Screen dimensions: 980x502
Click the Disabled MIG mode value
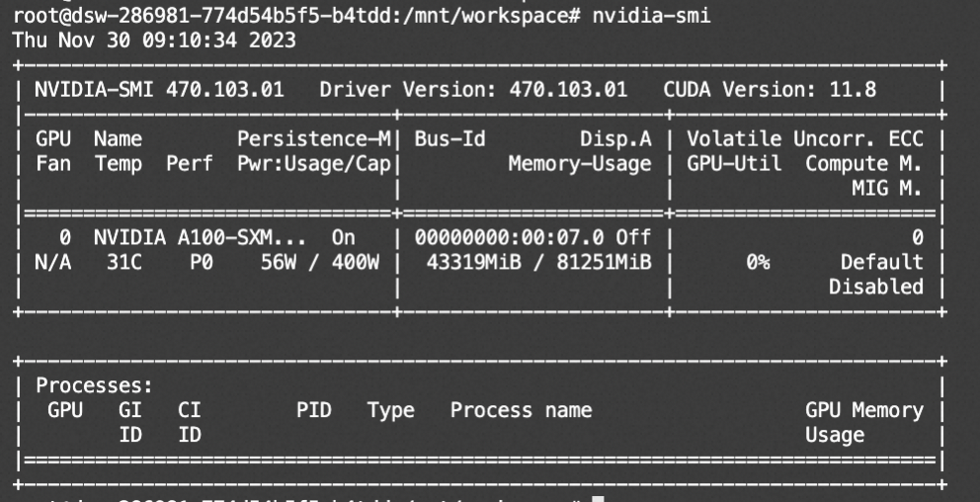876,288
